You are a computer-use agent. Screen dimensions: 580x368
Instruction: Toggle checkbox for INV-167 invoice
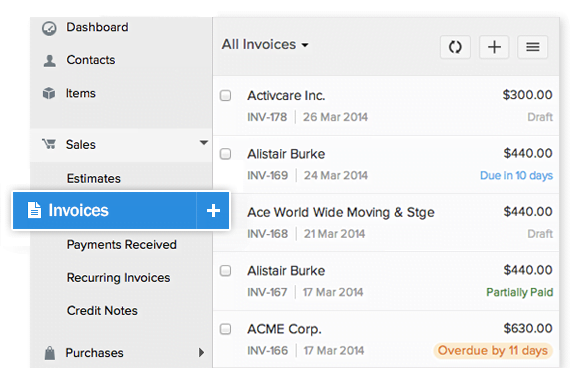pos(225,271)
